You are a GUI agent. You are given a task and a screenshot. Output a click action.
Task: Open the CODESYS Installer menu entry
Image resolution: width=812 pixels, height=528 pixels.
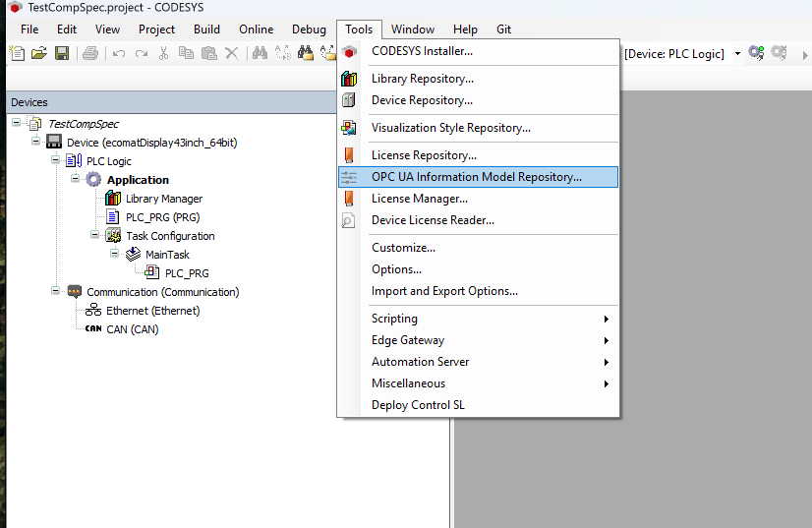tap(478, 51)
